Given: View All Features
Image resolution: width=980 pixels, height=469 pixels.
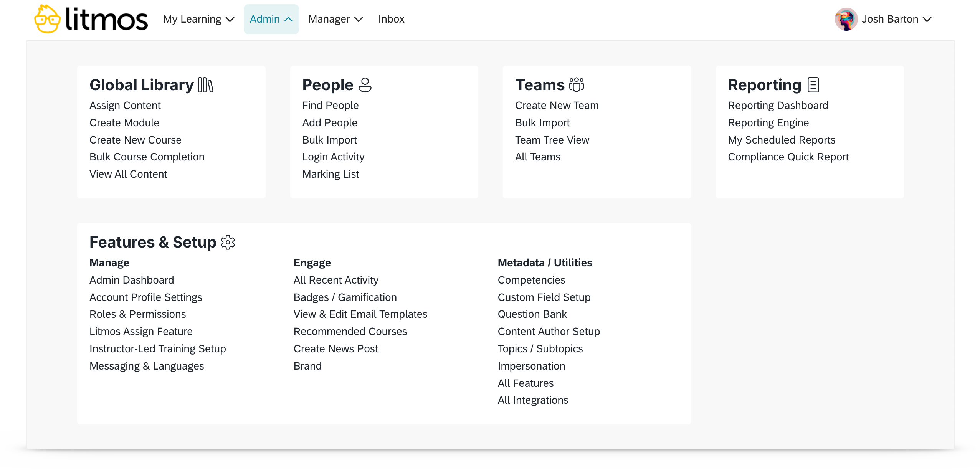Looking at the screenshot, I should click(x=526, y=383).
